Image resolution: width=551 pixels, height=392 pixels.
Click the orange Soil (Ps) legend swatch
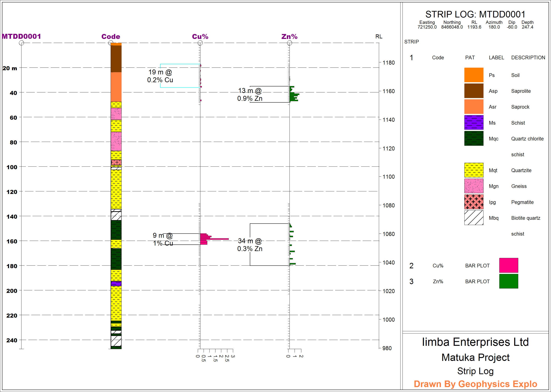[474, 75]
